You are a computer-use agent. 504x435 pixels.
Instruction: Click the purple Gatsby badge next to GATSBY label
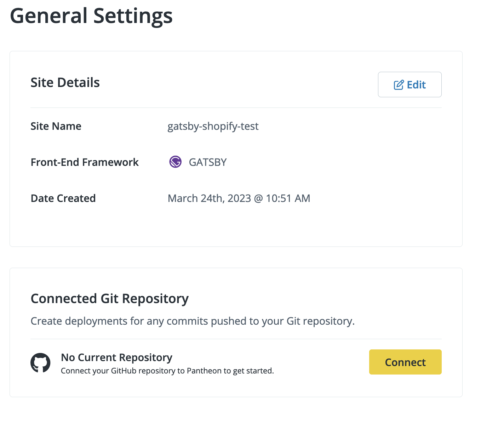pyautogui.click(x=175, y=162)
